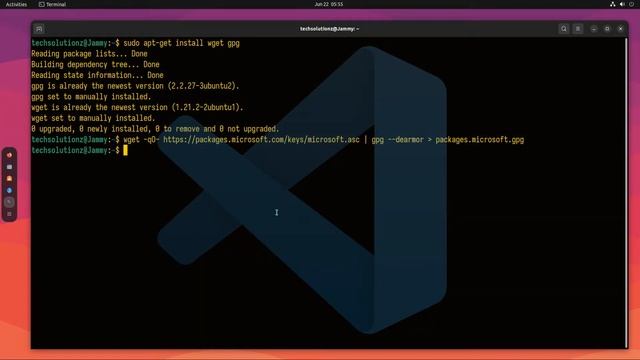Click '0 upgraded, 0 newly installed' summary line
Screen dimensions: 640x360
(156, 129)
